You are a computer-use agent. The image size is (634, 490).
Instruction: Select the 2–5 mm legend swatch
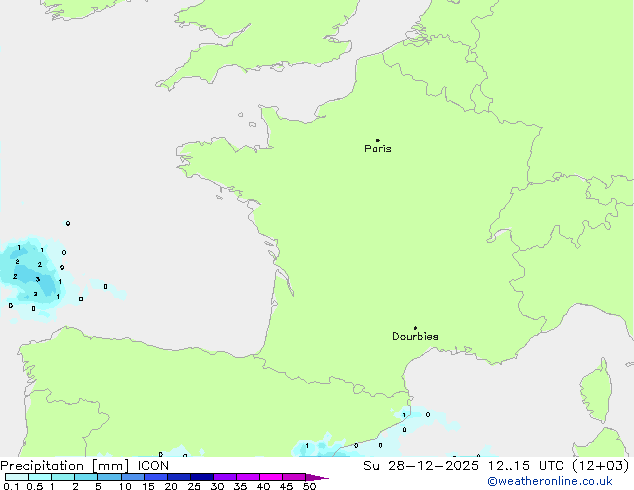click(x=86, y=477)
